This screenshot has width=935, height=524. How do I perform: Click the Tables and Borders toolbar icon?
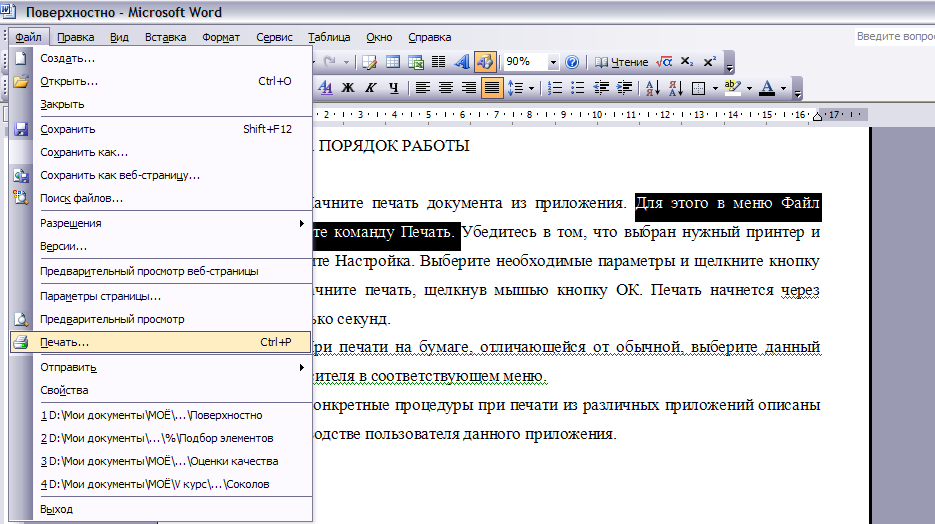pos(369,62)
